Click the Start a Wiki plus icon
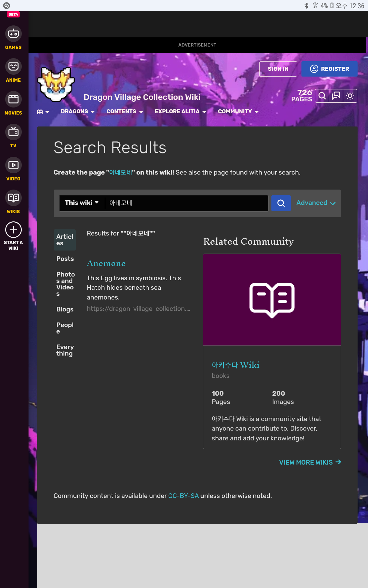This screenshot has width=368, height=588. pyautogui.click(x=13, y=230)
